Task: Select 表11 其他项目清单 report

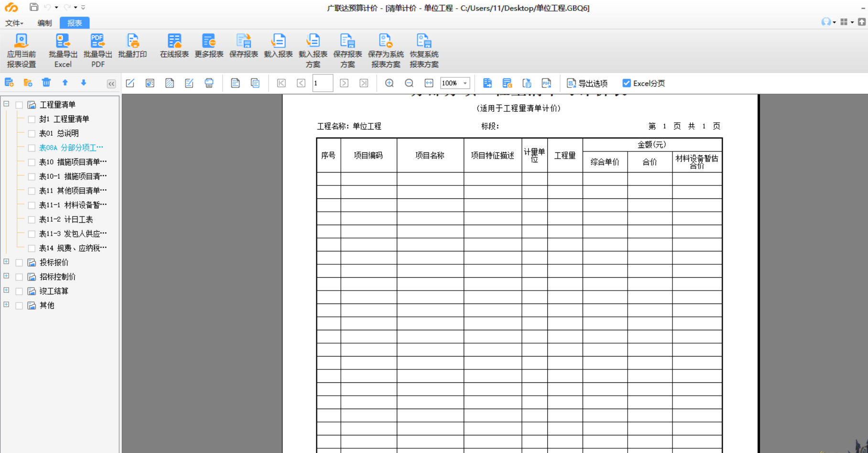Action: [73, 191]
